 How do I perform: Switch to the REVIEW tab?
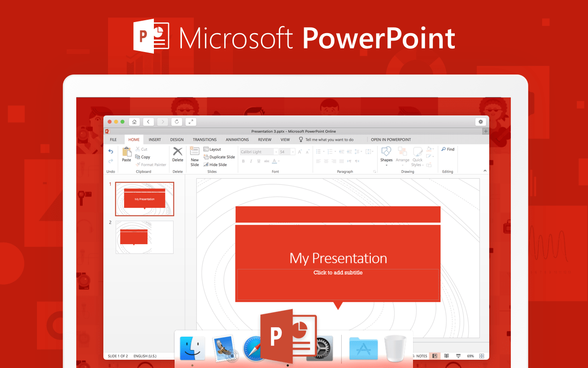pyautogui.click(x=265, y=139)
